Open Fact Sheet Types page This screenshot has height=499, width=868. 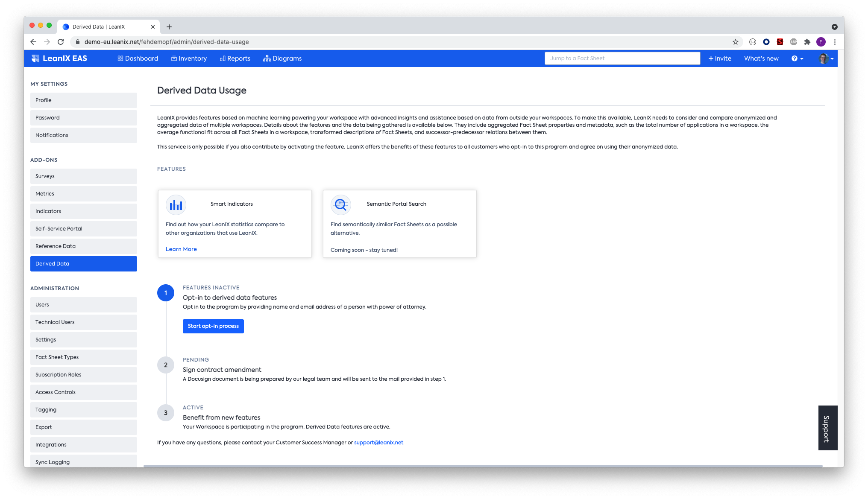tap(84, 357)
